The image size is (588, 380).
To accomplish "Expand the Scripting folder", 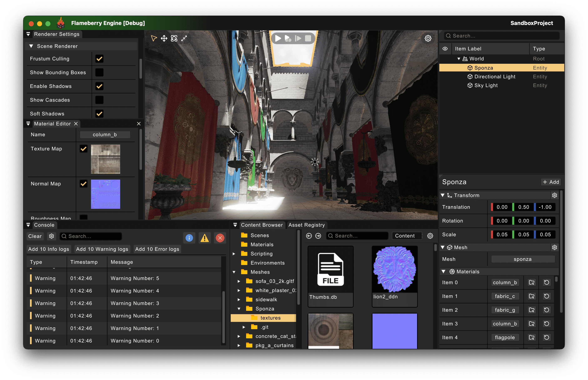I will coord(234,254).
